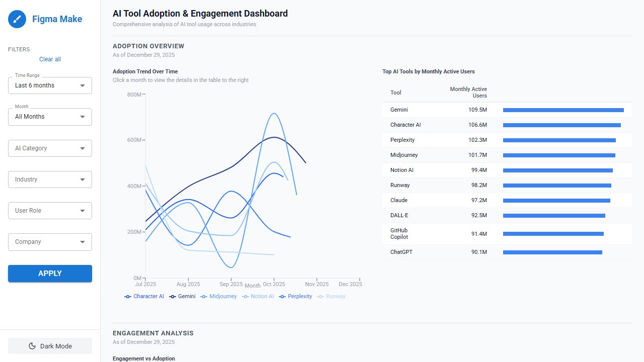Open the User Role dropdown
This screenshot has width=644, height=362.
[50, 211]
